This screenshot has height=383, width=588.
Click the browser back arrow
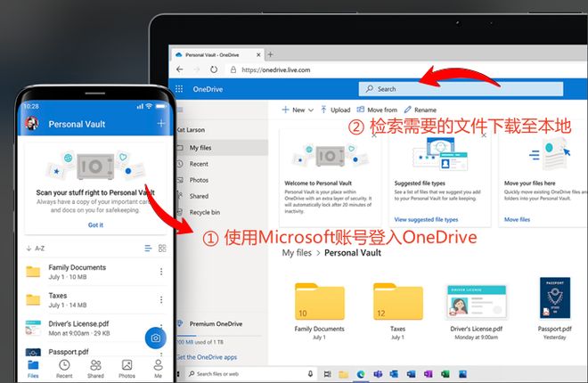tap(180, 69)
